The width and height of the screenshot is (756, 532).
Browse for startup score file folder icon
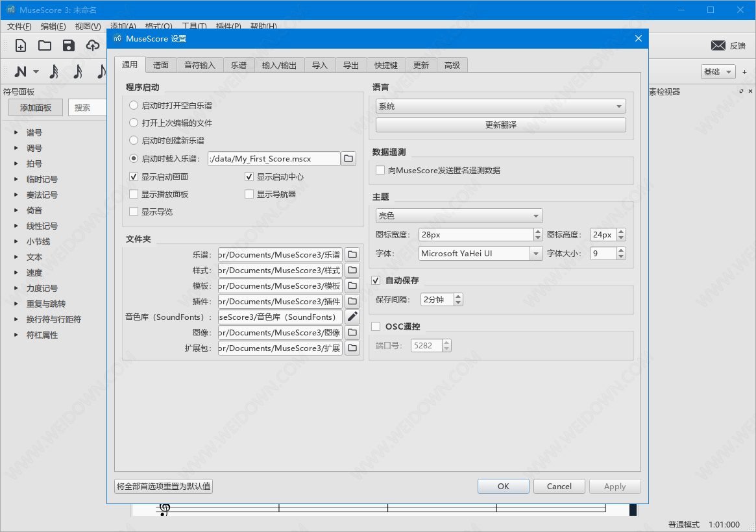(348, 158)
